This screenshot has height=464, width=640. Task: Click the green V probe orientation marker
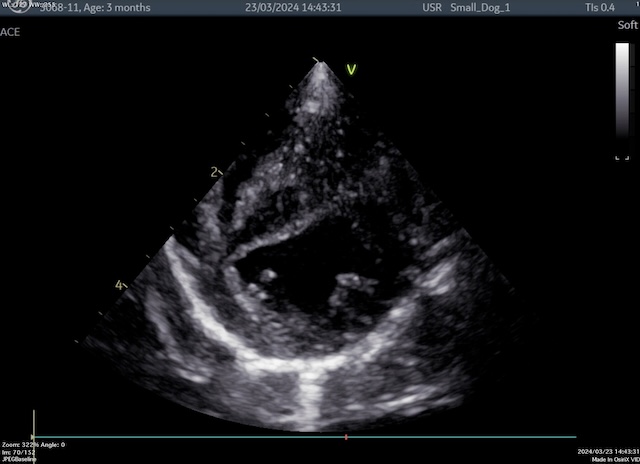[351, 69]
